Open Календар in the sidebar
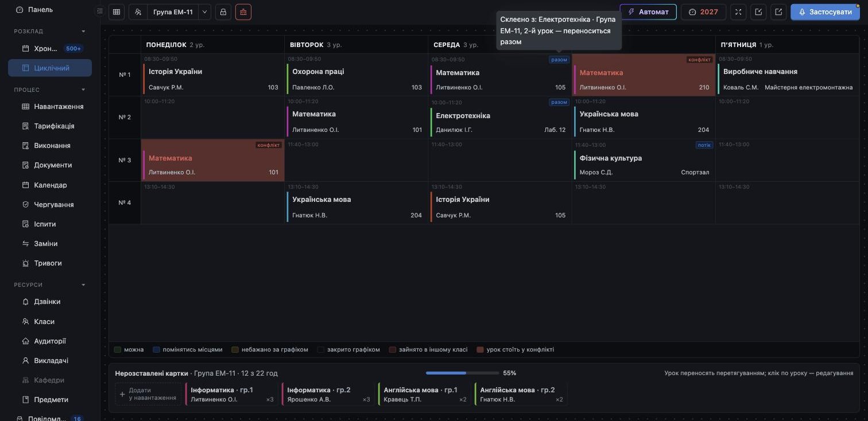The image size is (868, 421). pyautogui.click(x=50, y=185)
